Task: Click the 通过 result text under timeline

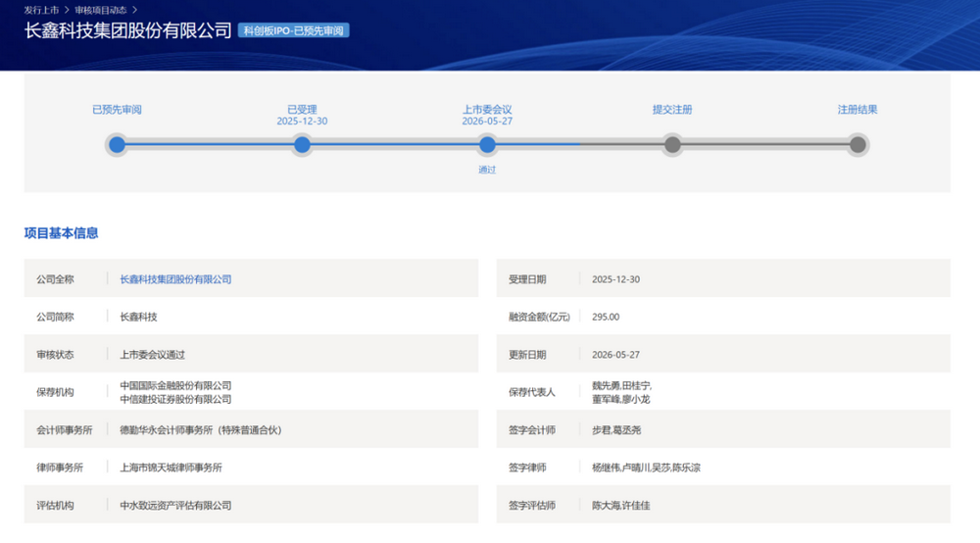Action: point(487,170)
